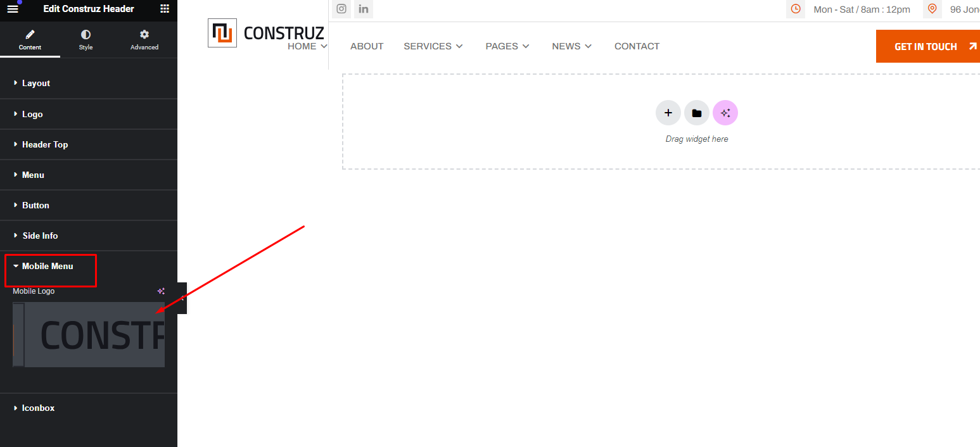Screen dimensions: 980x447
Task: Open the NEWS menu dropdown
Action: tap(572, 46)
